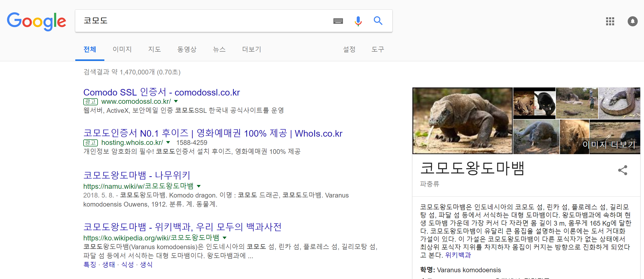
Task: Click the 위키백과 link in knowledge panel
Action: [x=458, y=255]
